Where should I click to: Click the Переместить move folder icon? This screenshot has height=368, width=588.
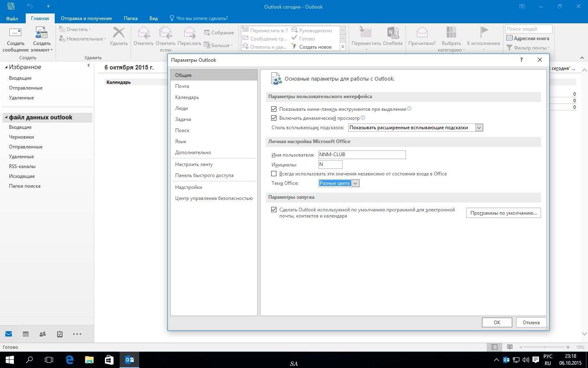click(365, 32)
